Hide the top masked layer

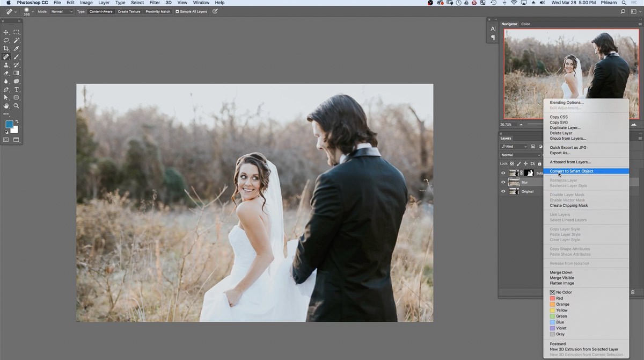503,173
